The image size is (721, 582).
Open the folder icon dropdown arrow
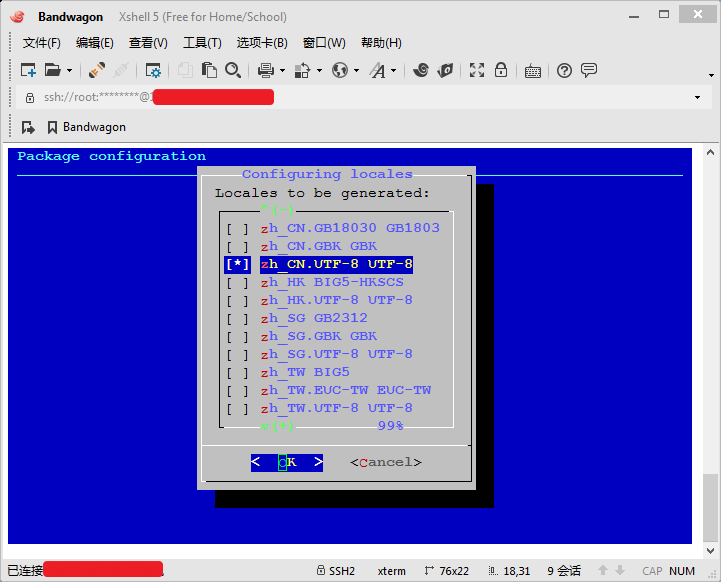[x=69, y=71]
